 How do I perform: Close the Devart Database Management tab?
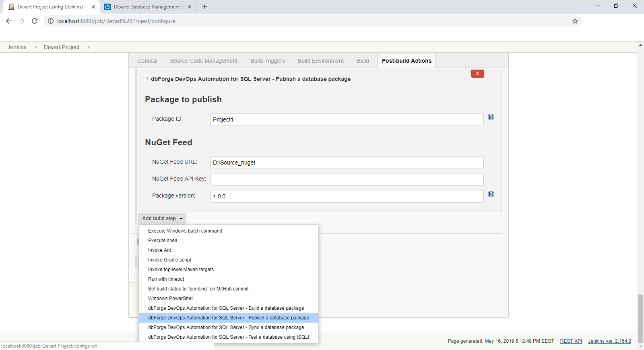coord(190,7)
